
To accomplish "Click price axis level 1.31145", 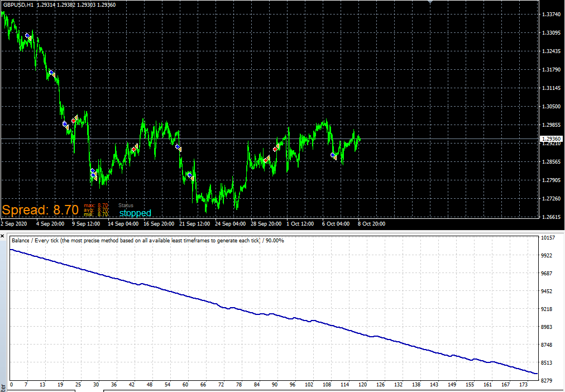I will coord(551,88).
